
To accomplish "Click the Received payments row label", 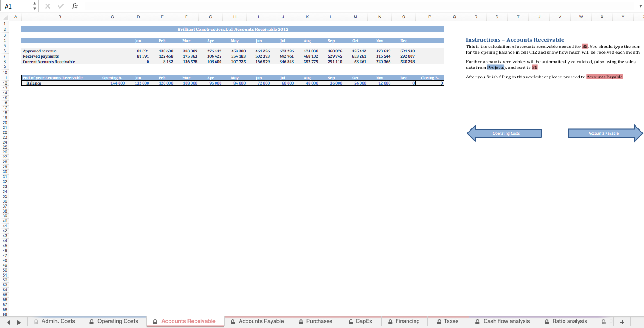I will coord(41,56).
